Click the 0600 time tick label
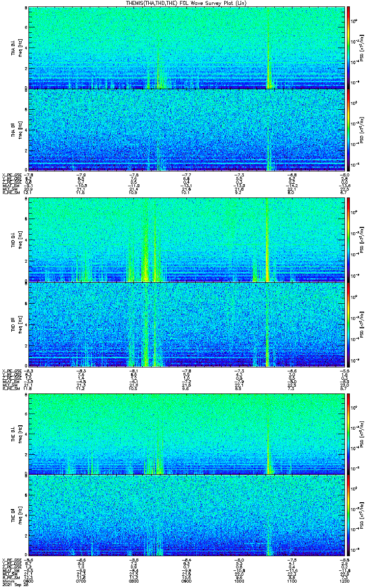The image size is (368, 588). tap(29, 581)
